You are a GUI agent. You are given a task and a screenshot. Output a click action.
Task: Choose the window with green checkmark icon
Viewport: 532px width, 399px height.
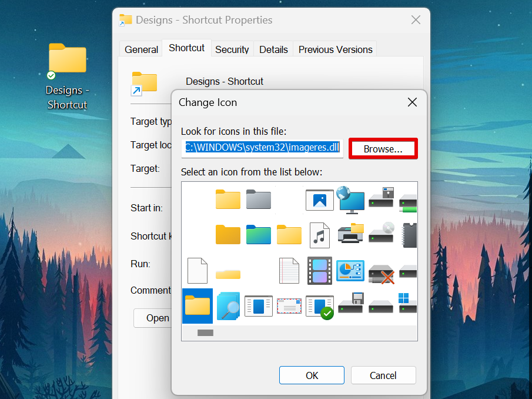coord(320,307)
